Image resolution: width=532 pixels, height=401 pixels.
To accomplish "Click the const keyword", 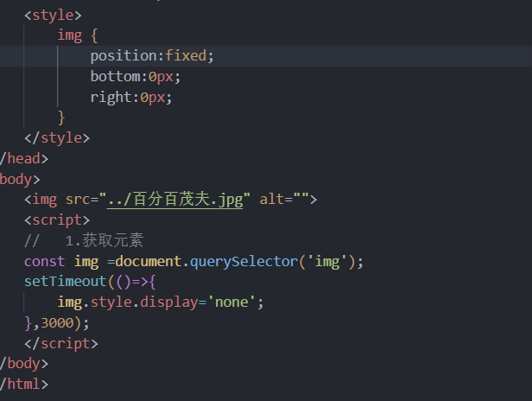I will [44, 262].
